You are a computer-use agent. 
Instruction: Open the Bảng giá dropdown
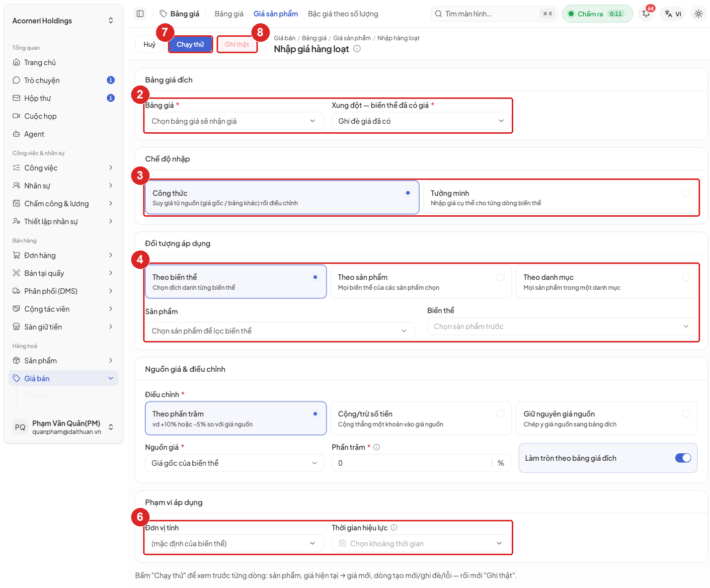(x=234, y=121)
